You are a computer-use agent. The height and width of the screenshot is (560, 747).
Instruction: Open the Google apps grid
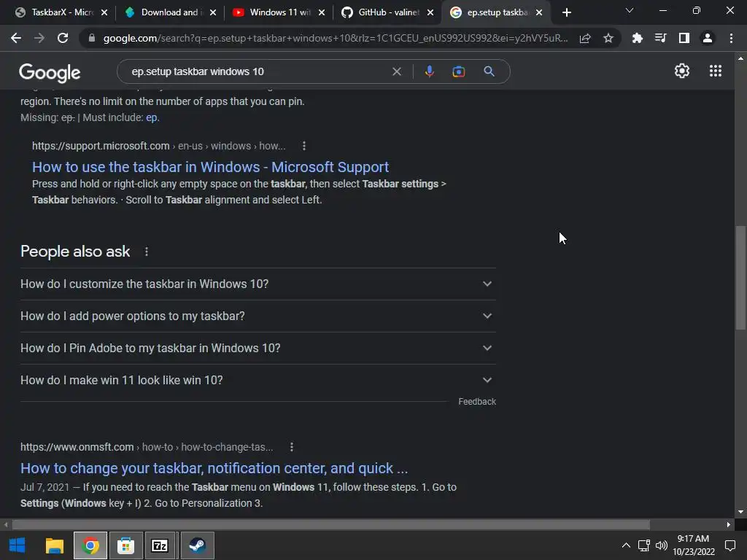(x=716, y=71)
